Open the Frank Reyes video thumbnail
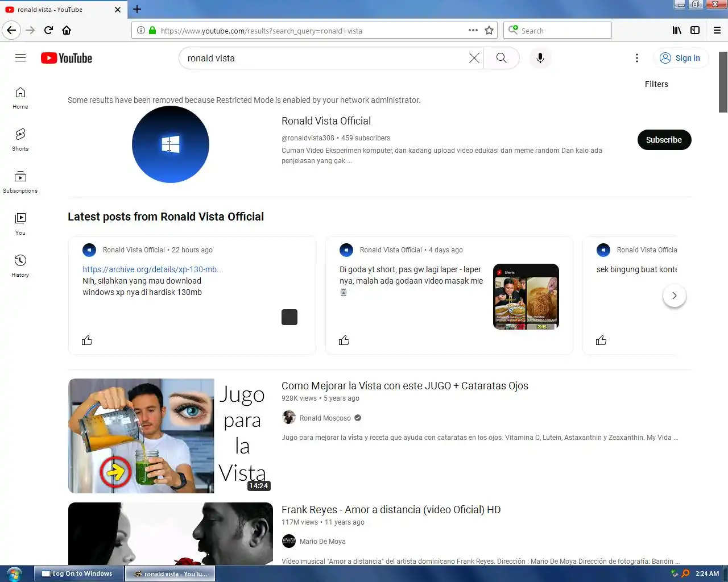The height and width of the screenshot is (582, 728). (170, 534)
